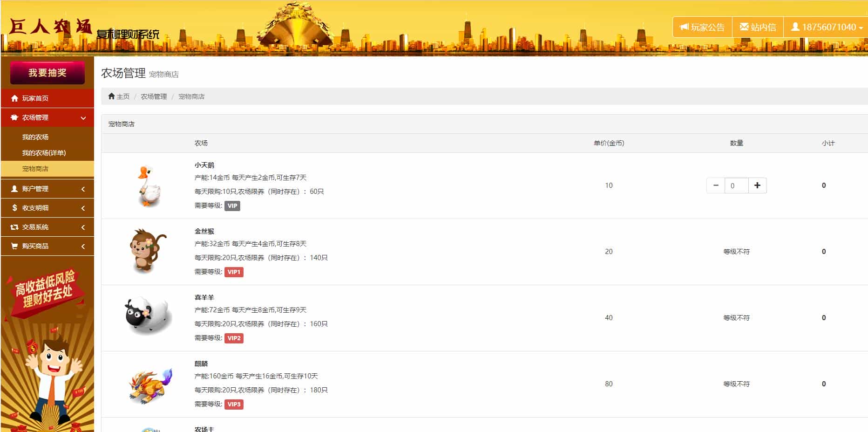Click the price 80 for 麒麟
The image size is (868, 432).
pyautogui.click(x=609, y=384)
